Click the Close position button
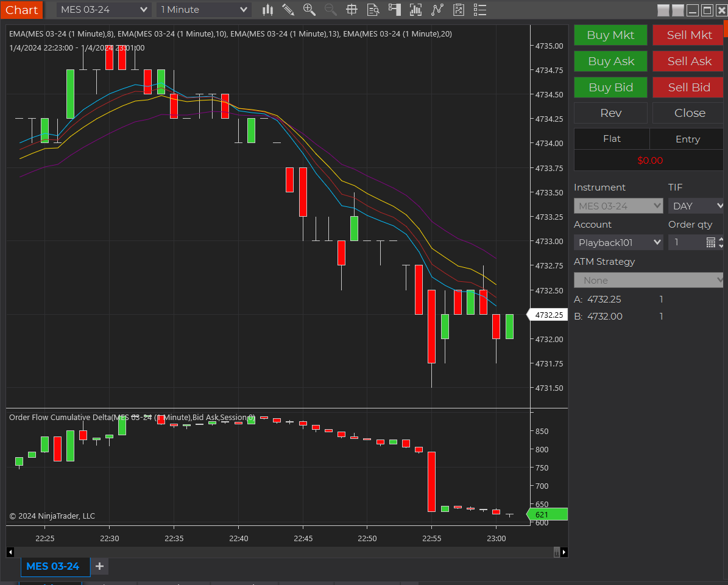 [688, 113]
